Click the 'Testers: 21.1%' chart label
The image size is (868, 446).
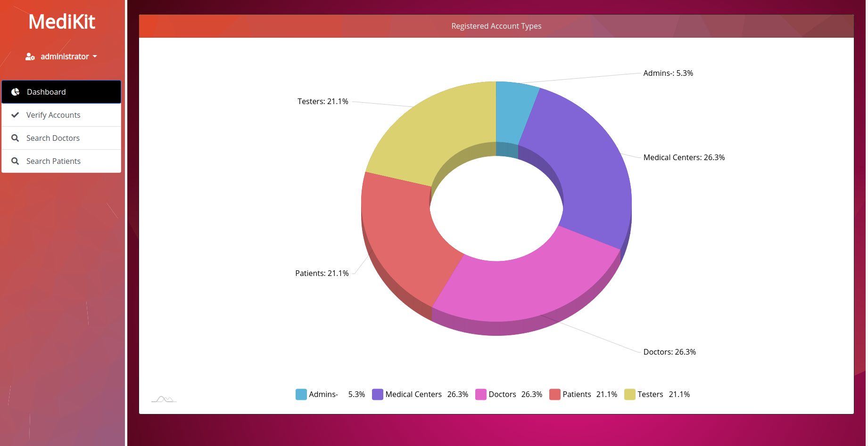(x=323, y=101)
